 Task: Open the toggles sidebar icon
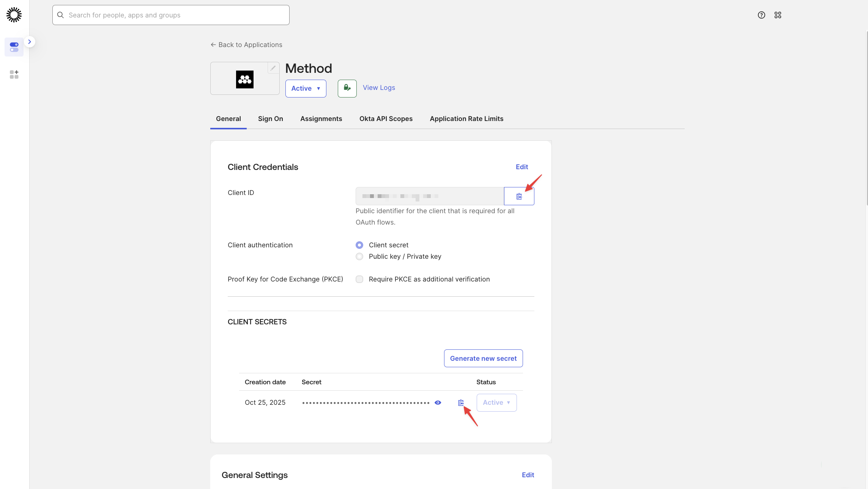(14, 47)
